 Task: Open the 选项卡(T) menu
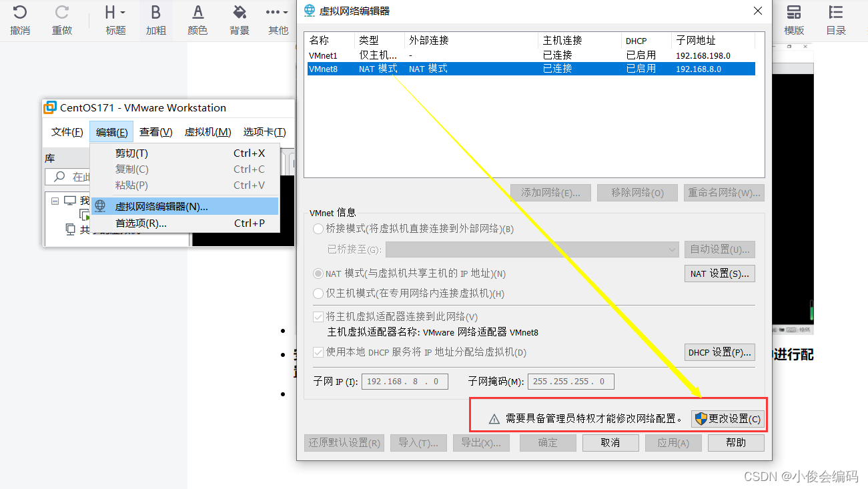(x=264, y=132)
